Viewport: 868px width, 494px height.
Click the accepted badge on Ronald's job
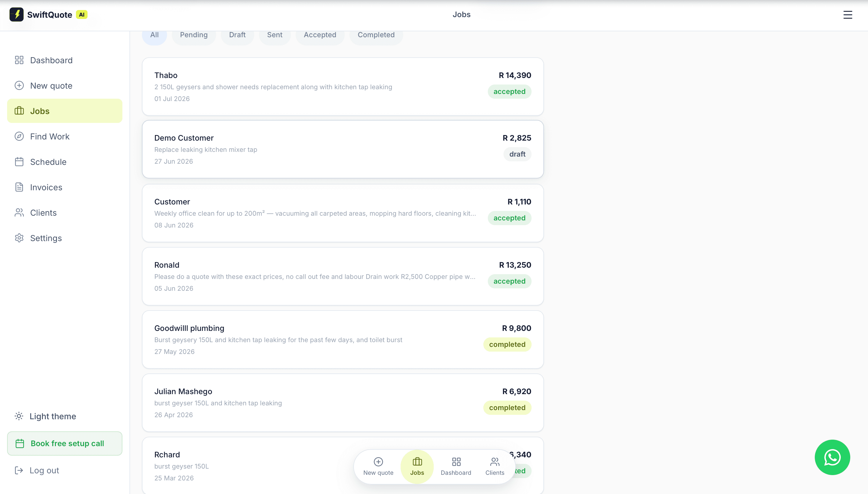click(509, 281)
